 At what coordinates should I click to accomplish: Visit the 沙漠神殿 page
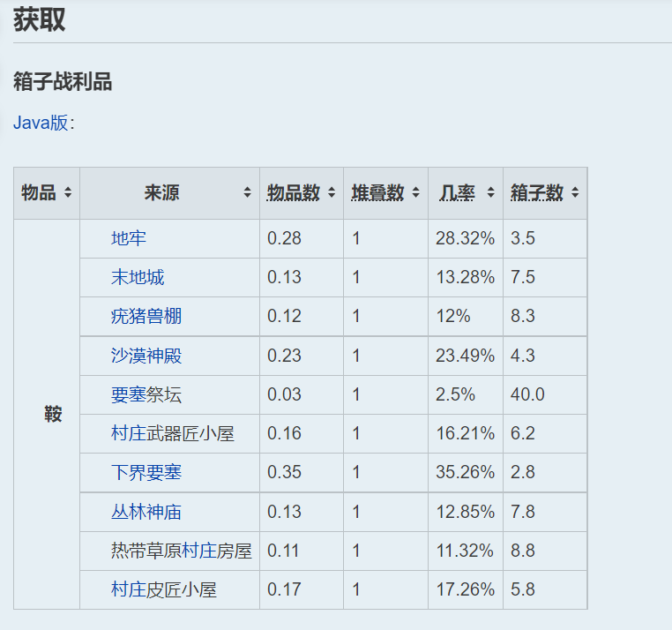coord(146,356)
